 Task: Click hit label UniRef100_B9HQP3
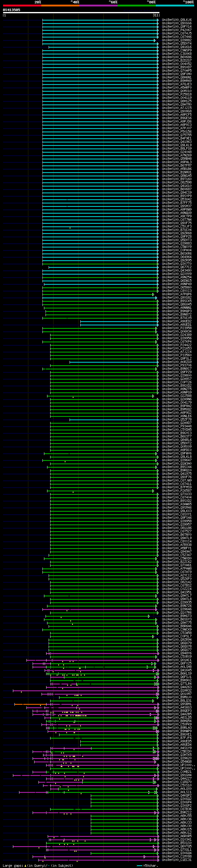click(177, 311)
